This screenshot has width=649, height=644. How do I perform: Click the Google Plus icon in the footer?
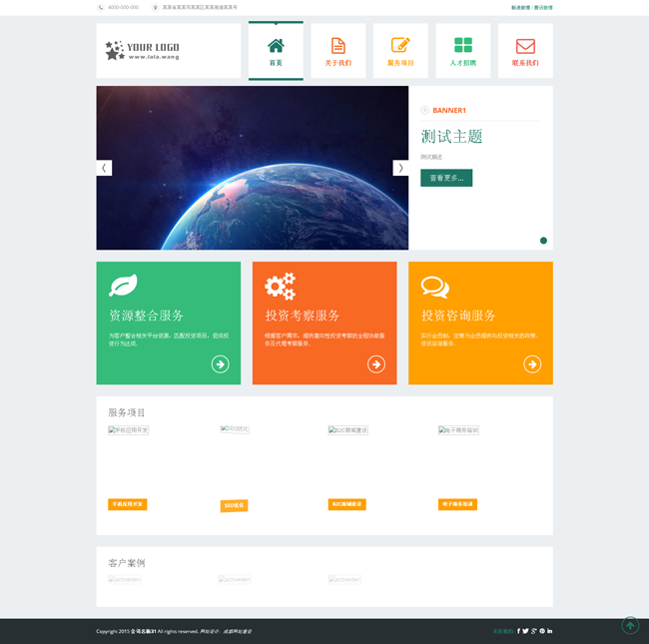point(534,631)
